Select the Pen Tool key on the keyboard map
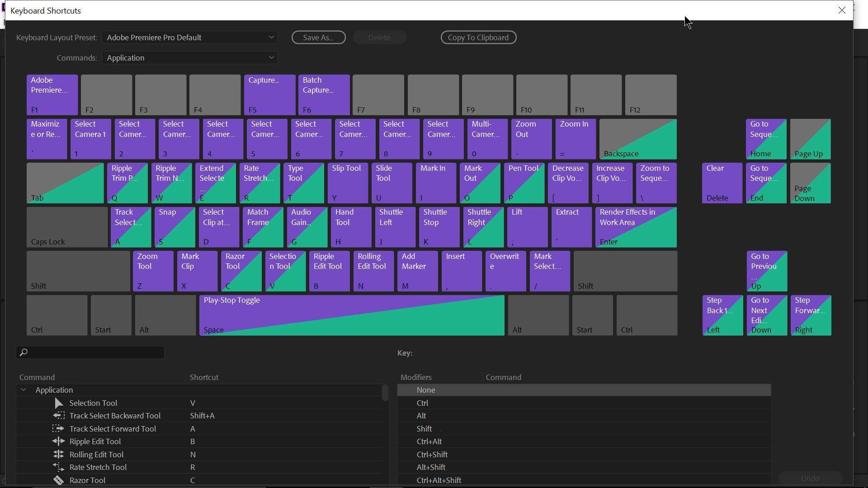This screenshot has width=868, height=488. [523, 183]
